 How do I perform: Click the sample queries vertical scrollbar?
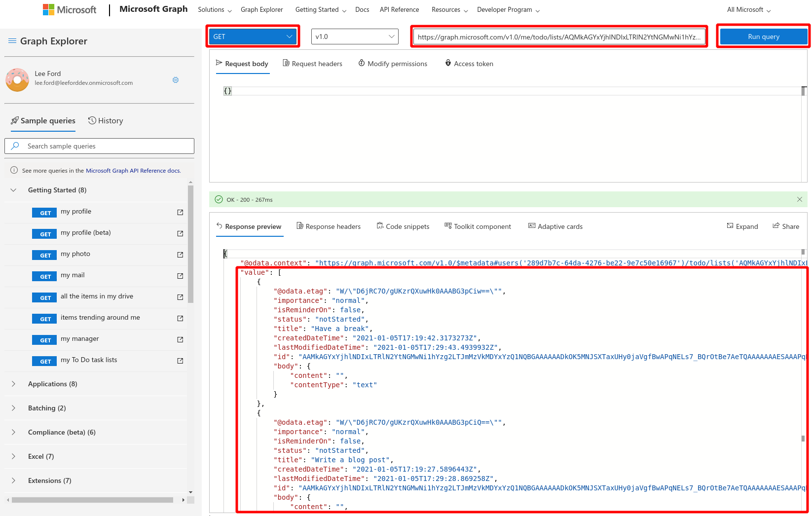(190, 244)
